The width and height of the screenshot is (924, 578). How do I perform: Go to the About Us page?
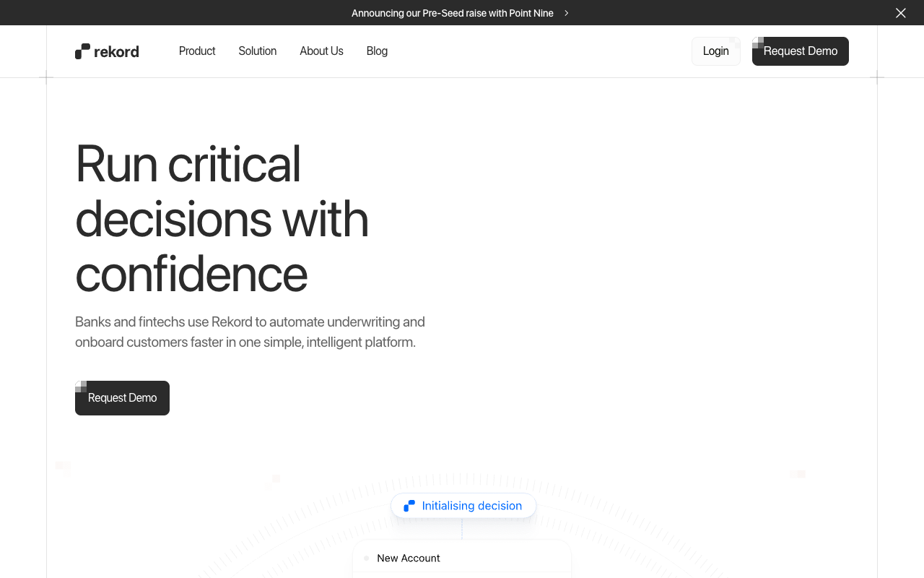pos(321,51)
